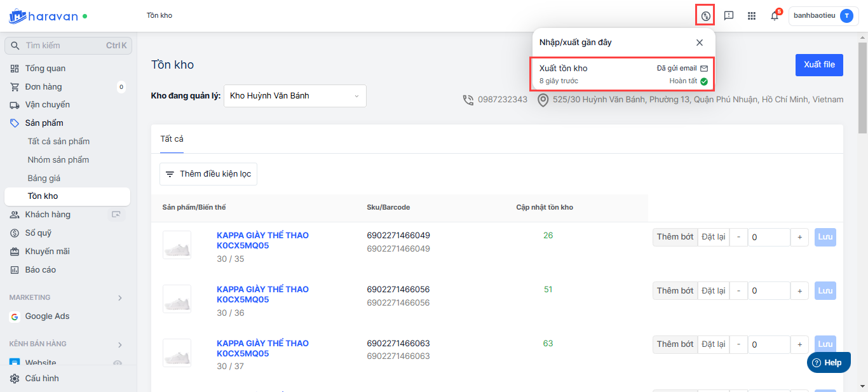
Task: Select Thêm bớt for SKU 6902271466049
Action: 675,237
